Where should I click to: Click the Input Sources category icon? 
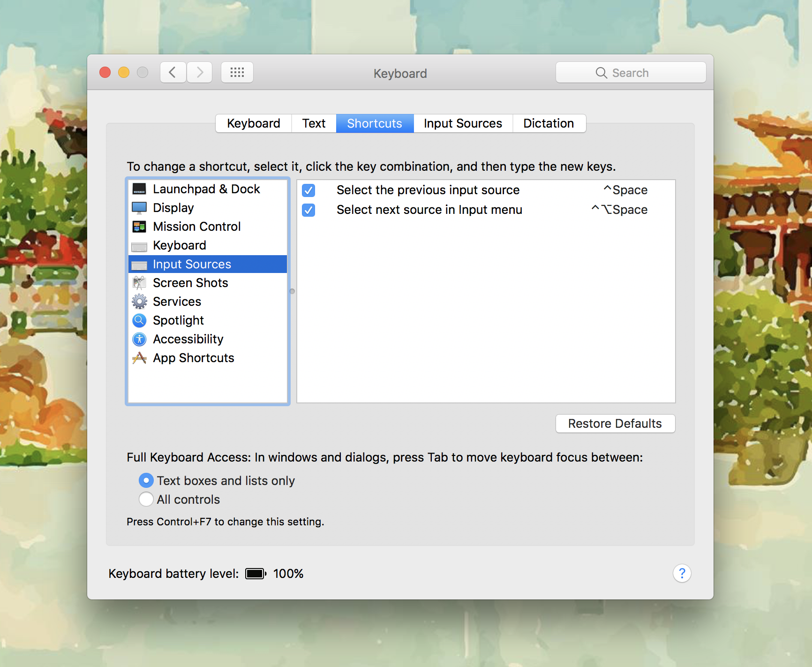click(139, 265)
